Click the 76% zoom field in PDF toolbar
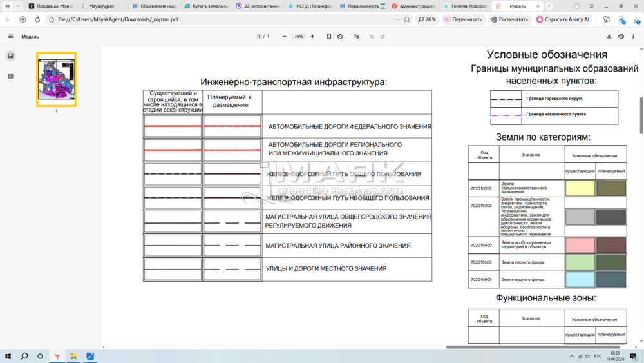Viewport: 644px width, 363px height. (299, 37)
